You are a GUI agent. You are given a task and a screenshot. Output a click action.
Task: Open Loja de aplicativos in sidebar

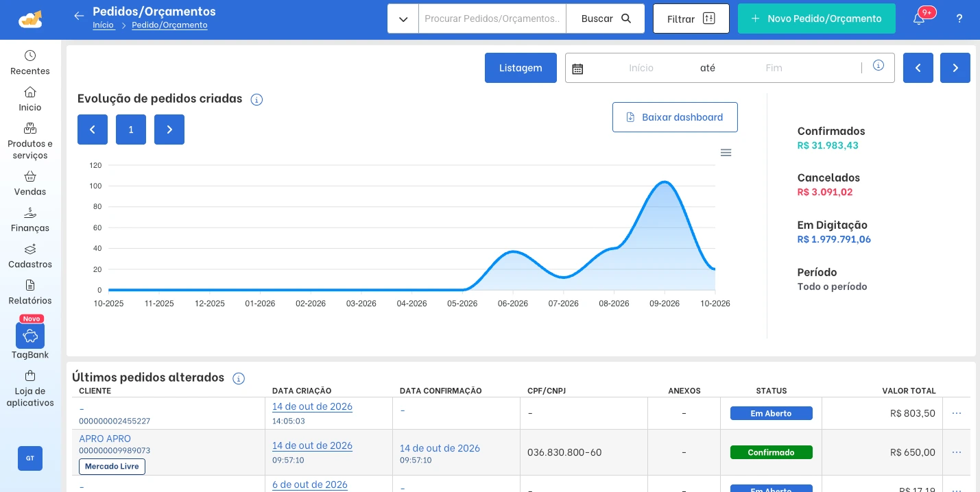[30, 389]
